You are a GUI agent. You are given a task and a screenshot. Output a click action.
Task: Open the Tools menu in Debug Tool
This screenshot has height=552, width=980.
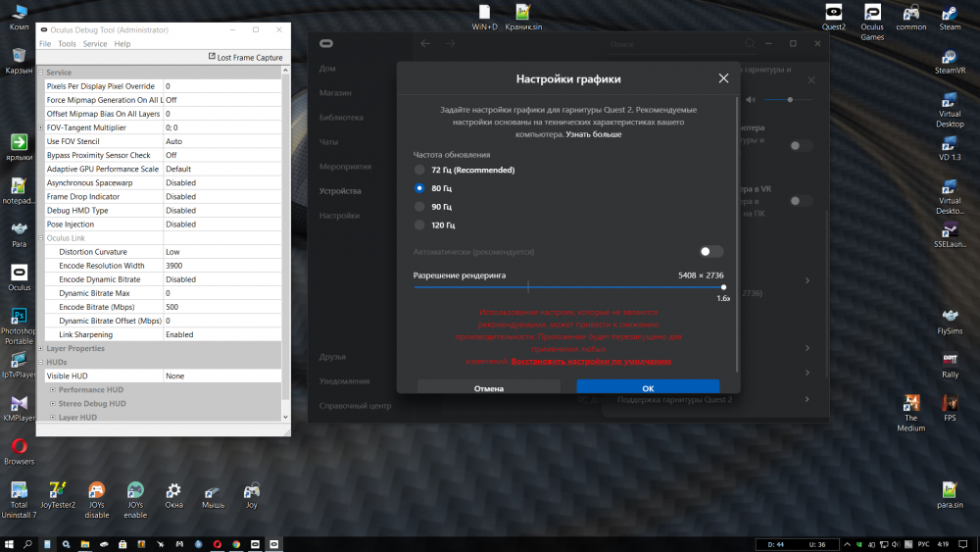67,44
